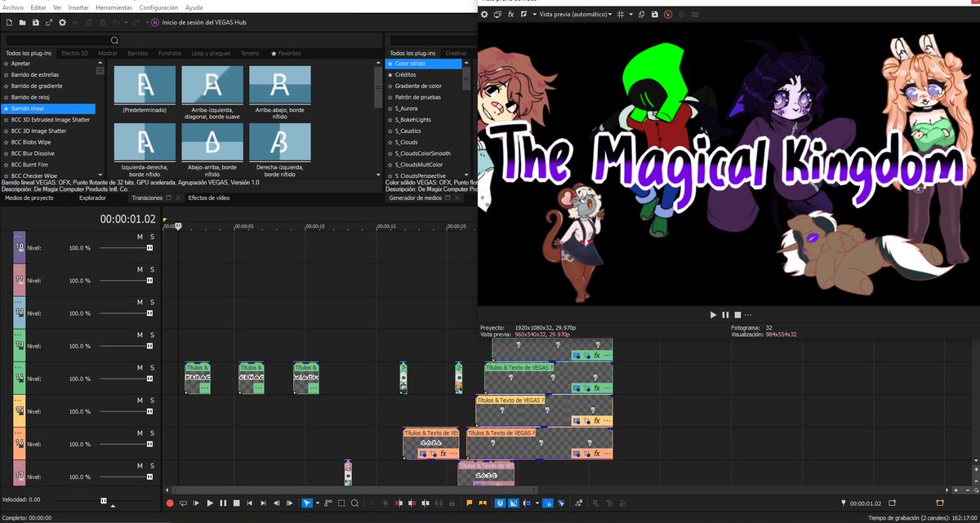
Task: Copy snapshot to clipboard in preview toolbar
Action: pyautogui.click(x=641, y=15)
